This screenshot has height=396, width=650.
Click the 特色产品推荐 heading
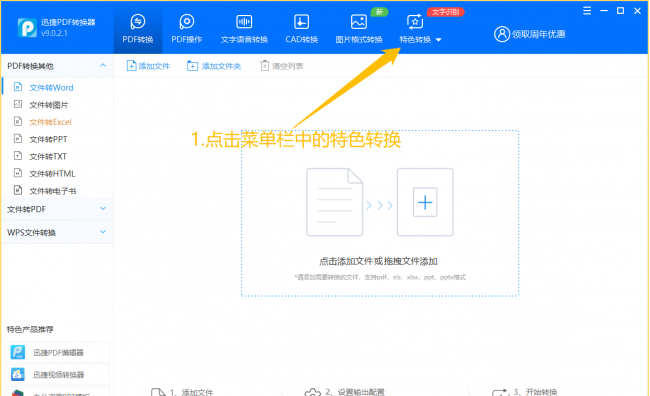click(x=30, y=329)
